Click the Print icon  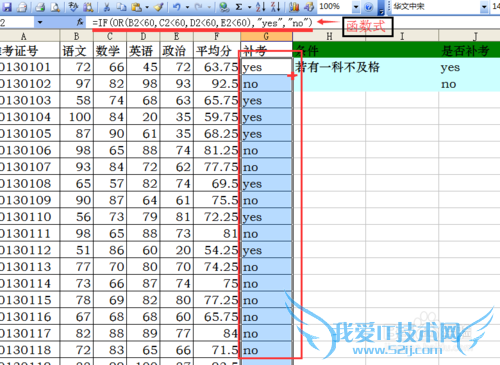(x=40, y=7)
